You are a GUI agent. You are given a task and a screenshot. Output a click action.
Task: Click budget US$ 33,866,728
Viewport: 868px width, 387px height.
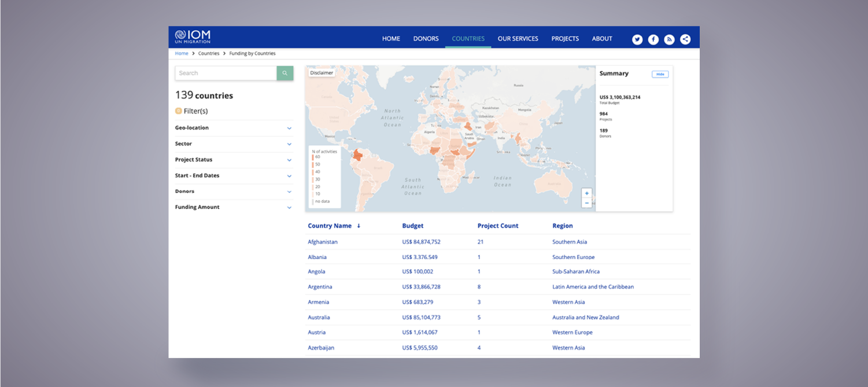point(421,287)
